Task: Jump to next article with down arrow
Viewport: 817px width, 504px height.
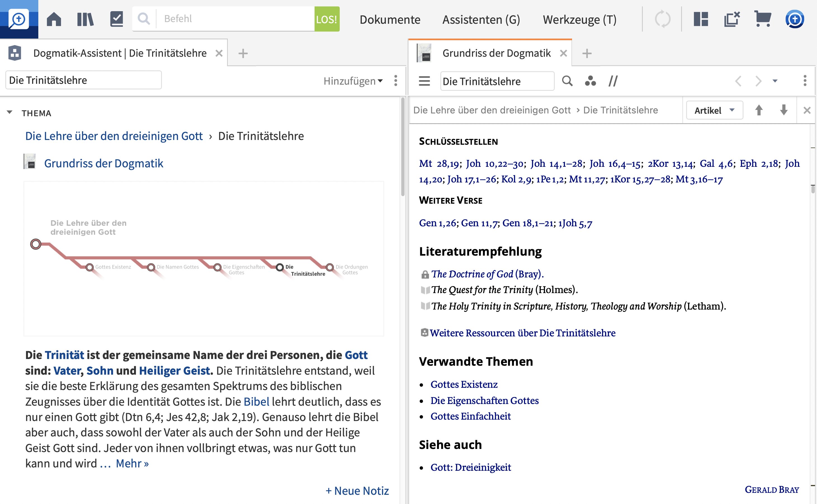Action: [784, 110]
